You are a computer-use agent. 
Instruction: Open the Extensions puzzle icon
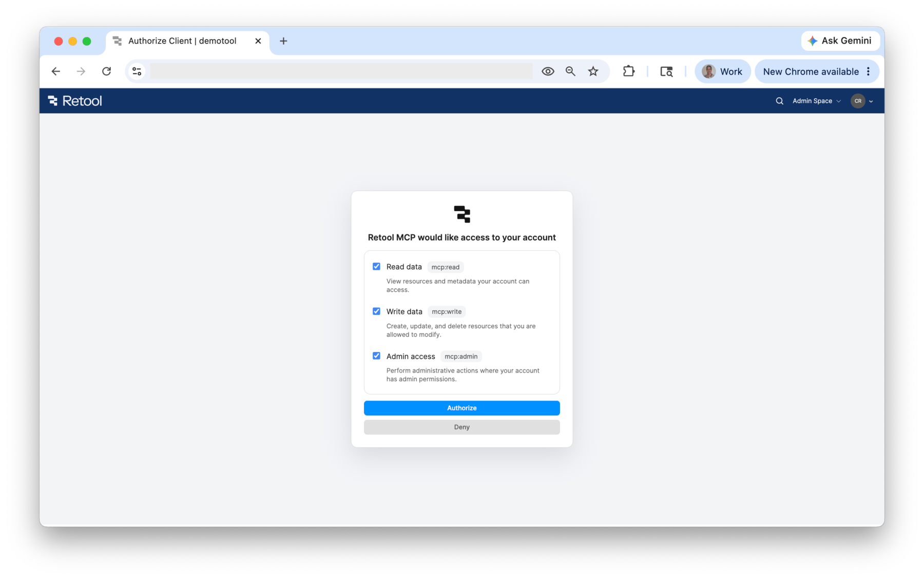(628, 71)
